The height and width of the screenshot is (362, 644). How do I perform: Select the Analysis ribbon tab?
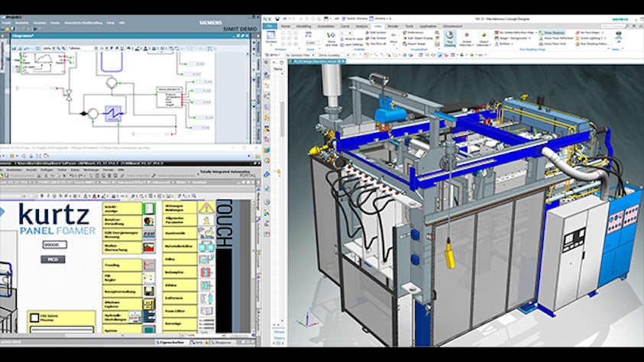(x=362, y=26)
